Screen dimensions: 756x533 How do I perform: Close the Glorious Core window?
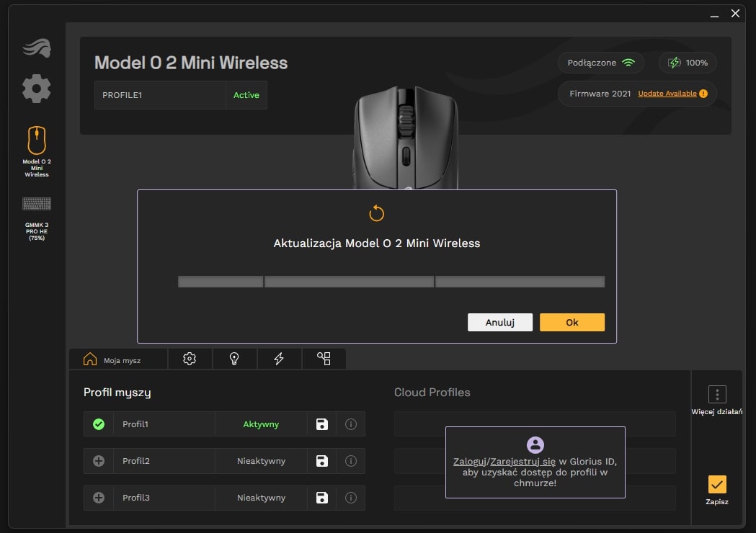point(735,14)
